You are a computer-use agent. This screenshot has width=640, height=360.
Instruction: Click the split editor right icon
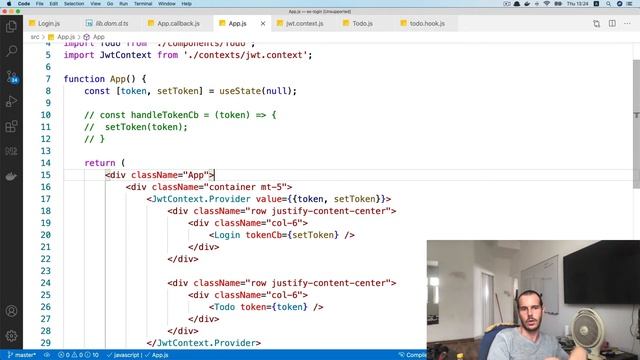click(612, 23)
